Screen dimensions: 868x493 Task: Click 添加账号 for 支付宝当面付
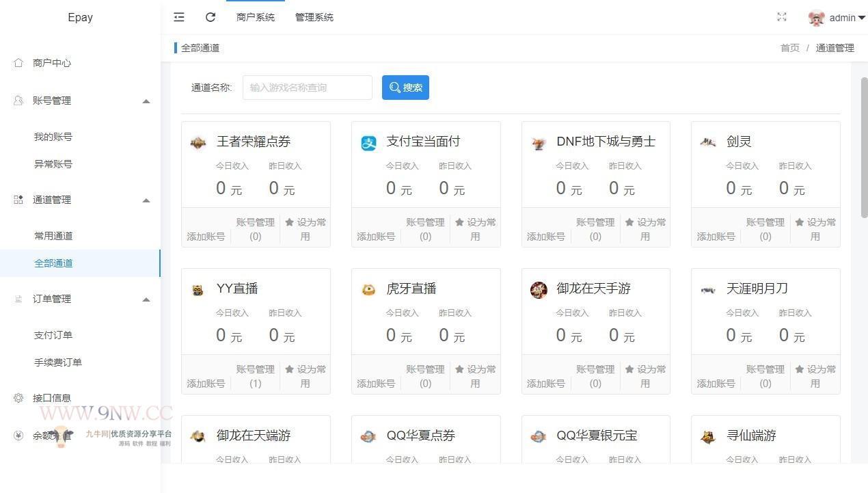(x=376, y=237)
